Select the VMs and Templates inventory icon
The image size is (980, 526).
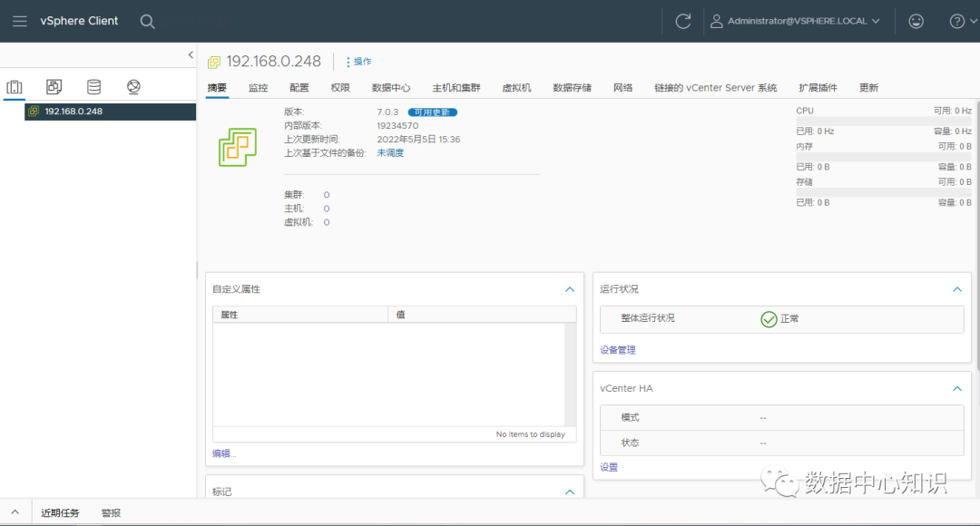pos(54,87)
